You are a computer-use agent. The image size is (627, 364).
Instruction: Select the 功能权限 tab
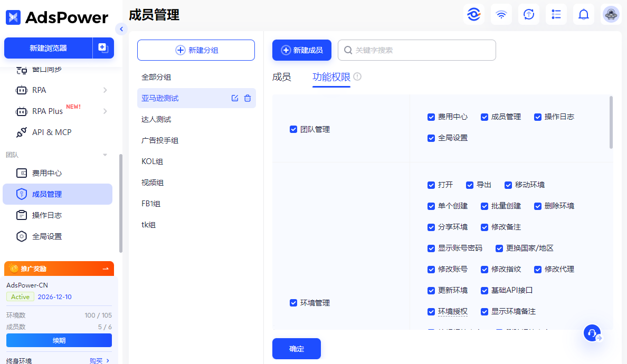[331, 76]
